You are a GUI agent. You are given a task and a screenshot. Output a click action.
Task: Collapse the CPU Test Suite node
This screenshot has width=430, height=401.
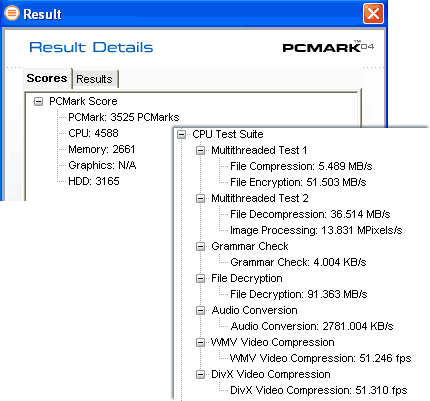182,134
